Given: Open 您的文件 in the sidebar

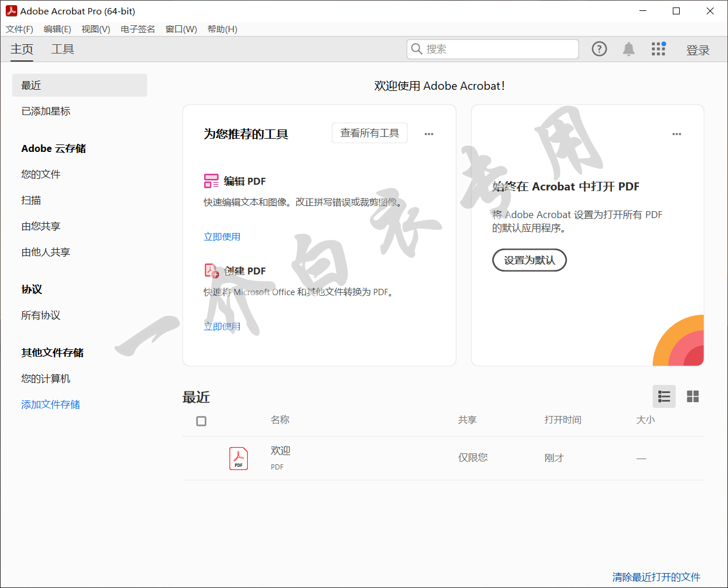Looking at the screenshot, I should [41, 174].
